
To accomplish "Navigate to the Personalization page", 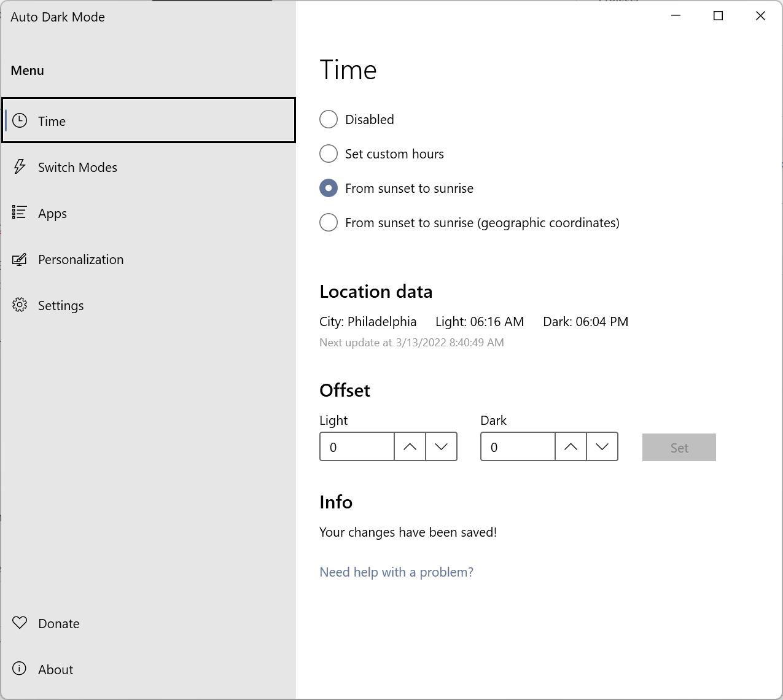I will pyautogui.click(x=80, y=259).
